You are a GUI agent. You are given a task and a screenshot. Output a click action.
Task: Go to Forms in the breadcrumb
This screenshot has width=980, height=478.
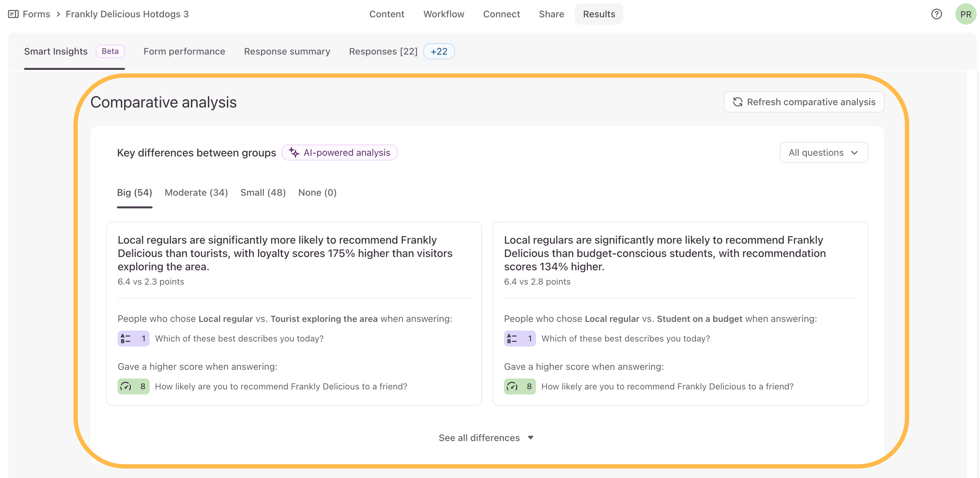click(36, 14)
